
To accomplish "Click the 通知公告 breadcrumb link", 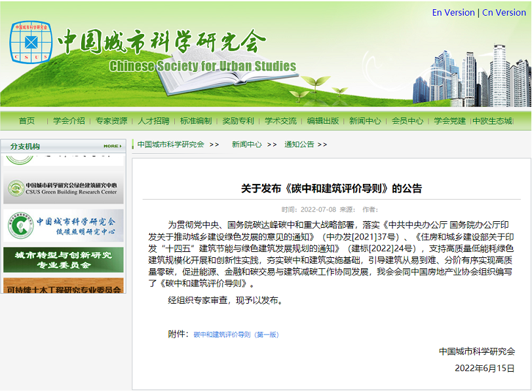I will click(x=299, y=145).
